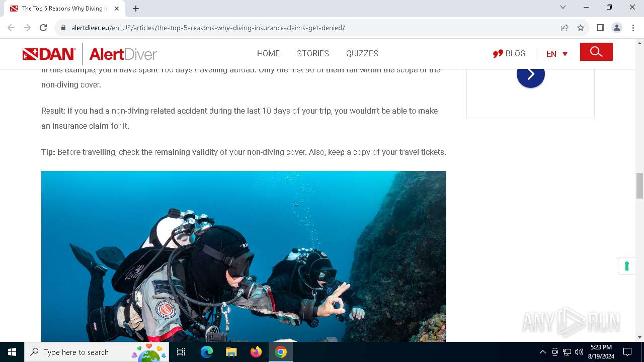Expand the EN language dropdown

coord(557,54)
